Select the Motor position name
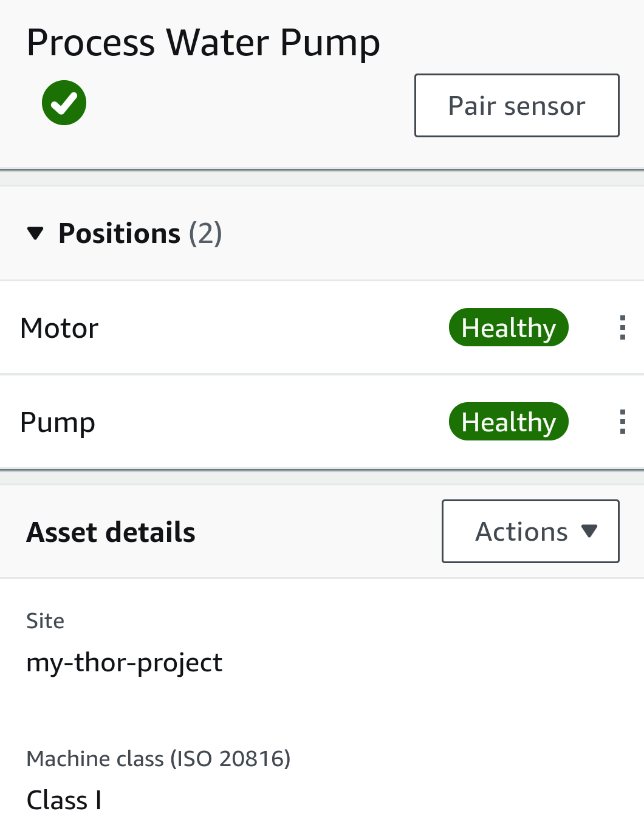Image resolution: width=644 pixels, height=839 pixels. (59, 328)
